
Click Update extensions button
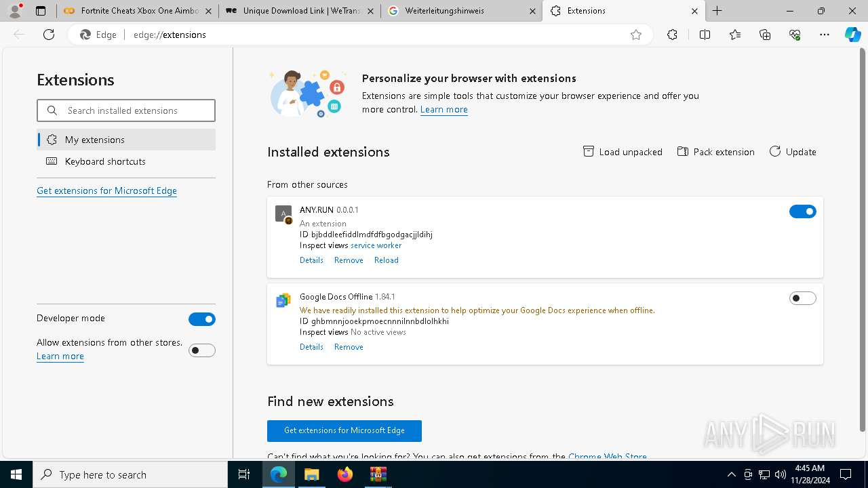pos(793,152)
